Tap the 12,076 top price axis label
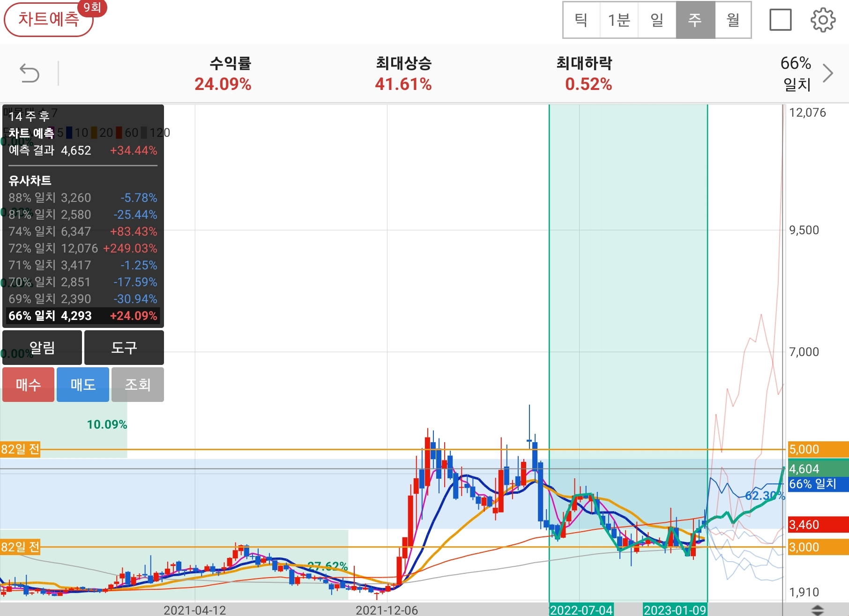Image resolution: width=849 pixels, height=616 pixels. pos(807,112)
